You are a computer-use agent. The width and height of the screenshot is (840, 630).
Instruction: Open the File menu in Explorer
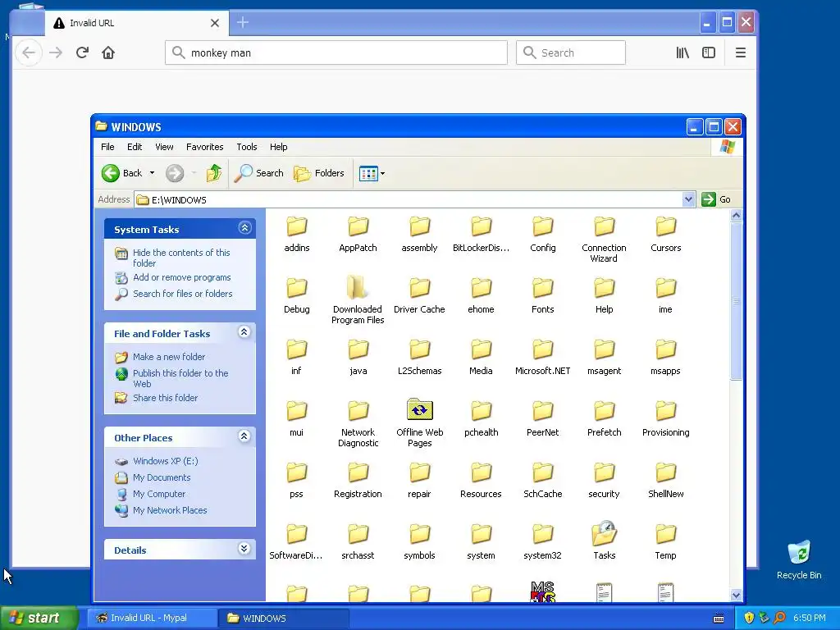point(107,147)
